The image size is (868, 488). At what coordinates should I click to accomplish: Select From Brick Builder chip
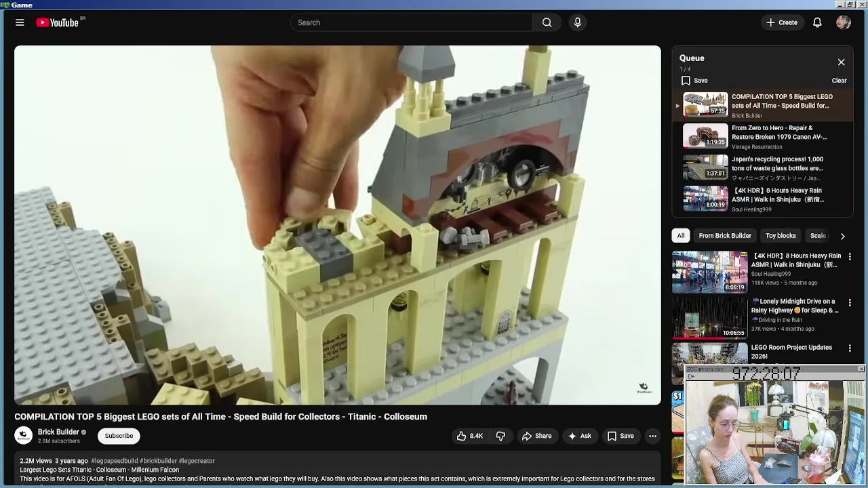click(x=725, y=235)
